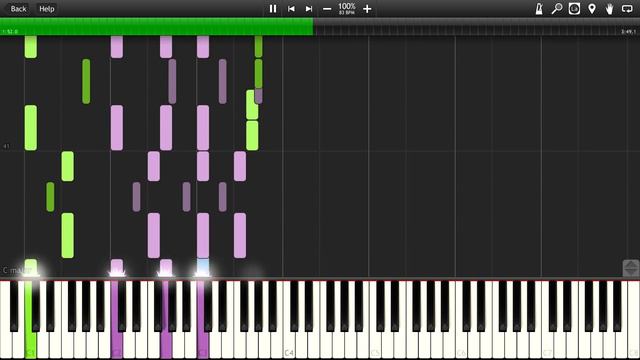Viewport: 640px width, 360px height.
Task: Toggle the loop icon
Action: [x=627, y=9]
